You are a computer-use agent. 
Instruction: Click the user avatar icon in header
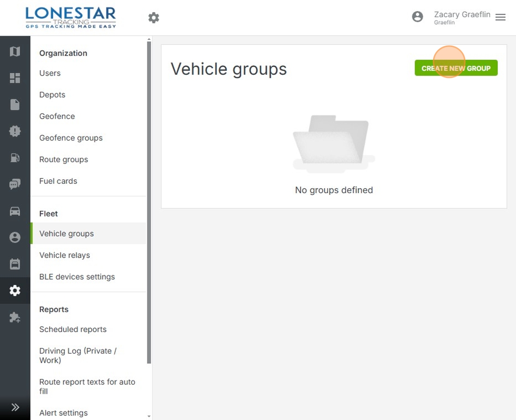click(417, 17)
